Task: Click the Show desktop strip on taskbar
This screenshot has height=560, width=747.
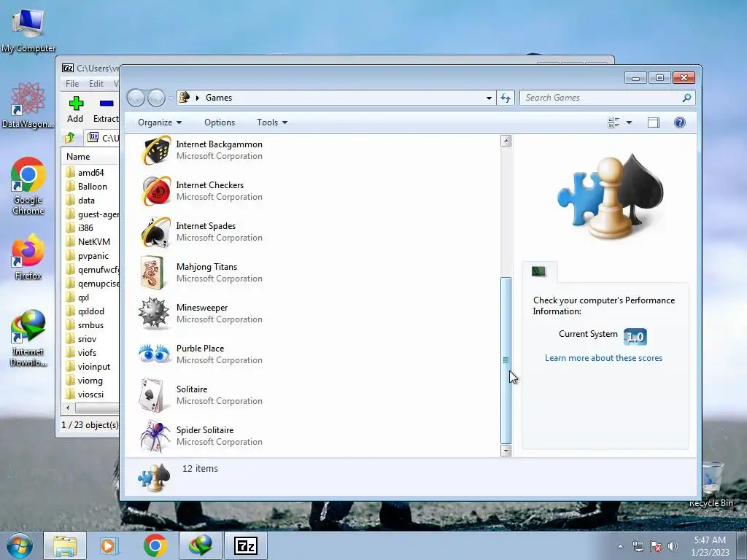Action: pyautogui.click(x=742, y=545)
